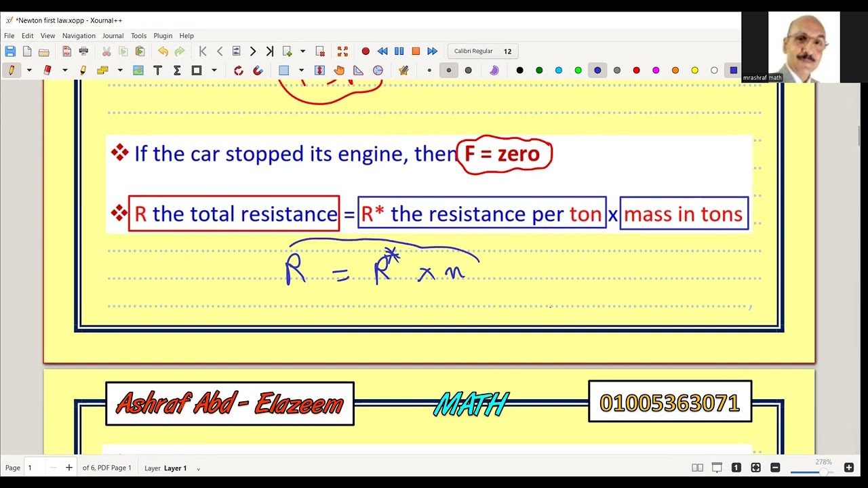Viewport: 868px width, 488px height.
Task: Open the Tools menu
Action: [138, 36]
